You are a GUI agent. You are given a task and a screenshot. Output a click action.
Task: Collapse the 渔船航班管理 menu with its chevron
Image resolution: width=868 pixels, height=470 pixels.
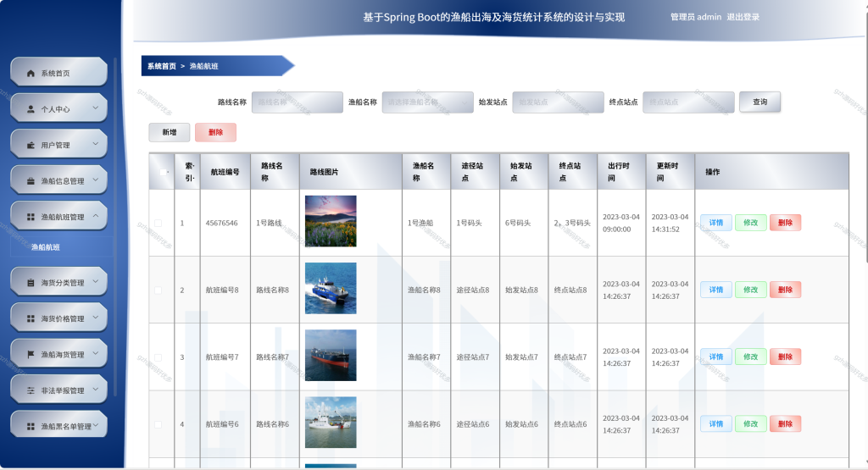(x=95, y=216)
